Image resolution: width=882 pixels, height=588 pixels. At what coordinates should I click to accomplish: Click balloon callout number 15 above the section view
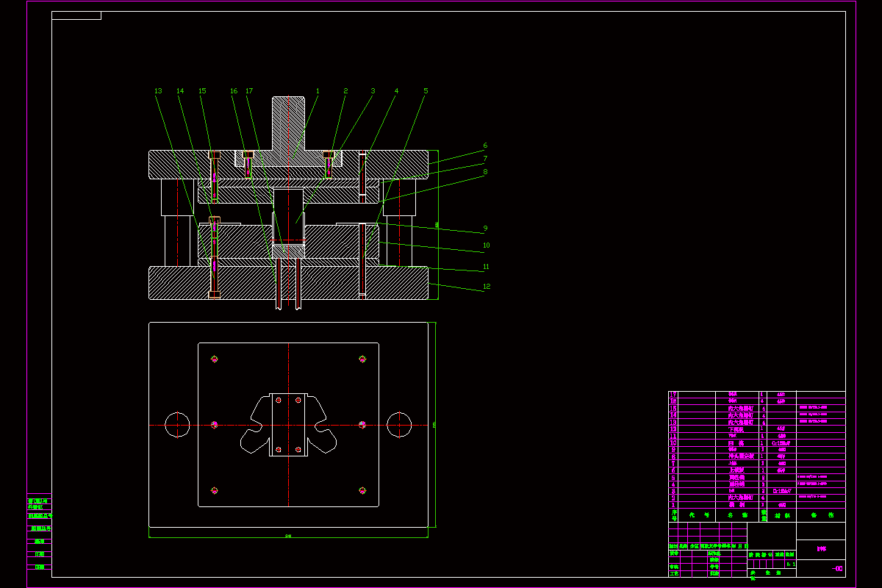point(202,91)
